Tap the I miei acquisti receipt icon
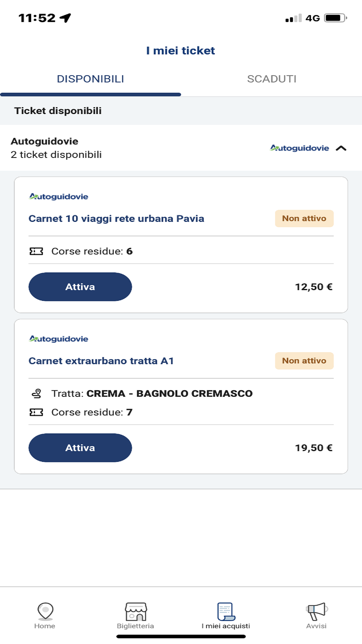The width and height of the screenshot is (362, 644). [226, 611]
